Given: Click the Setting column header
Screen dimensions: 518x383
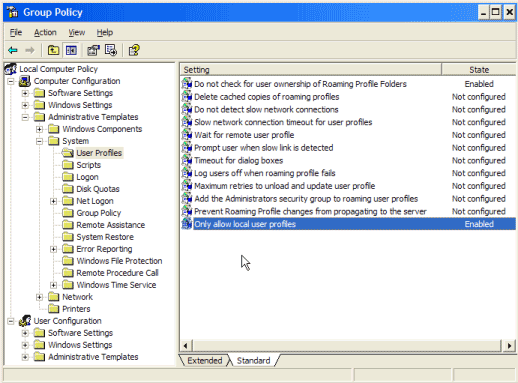Looking at the screenshot, I should click(311, 70).
